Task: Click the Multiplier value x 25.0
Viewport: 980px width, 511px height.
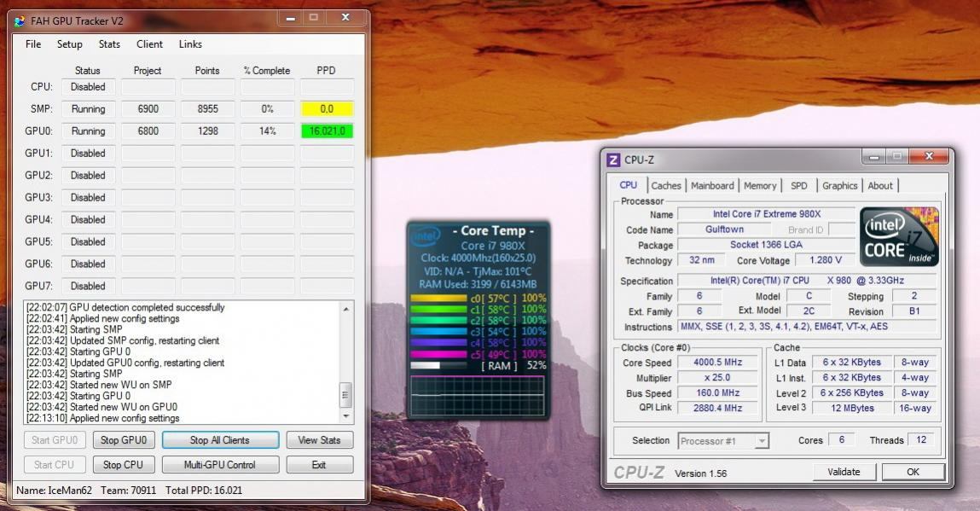Action: [x=717, y=378]
